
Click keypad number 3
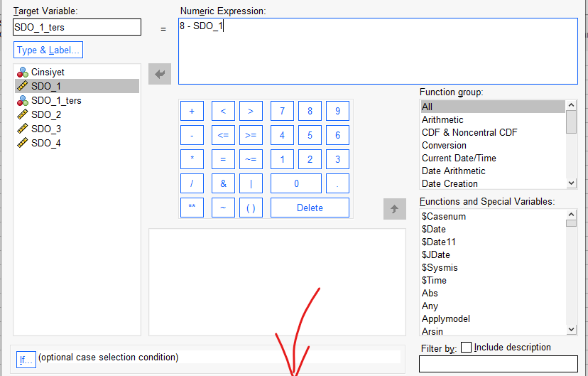coord(337,159)
